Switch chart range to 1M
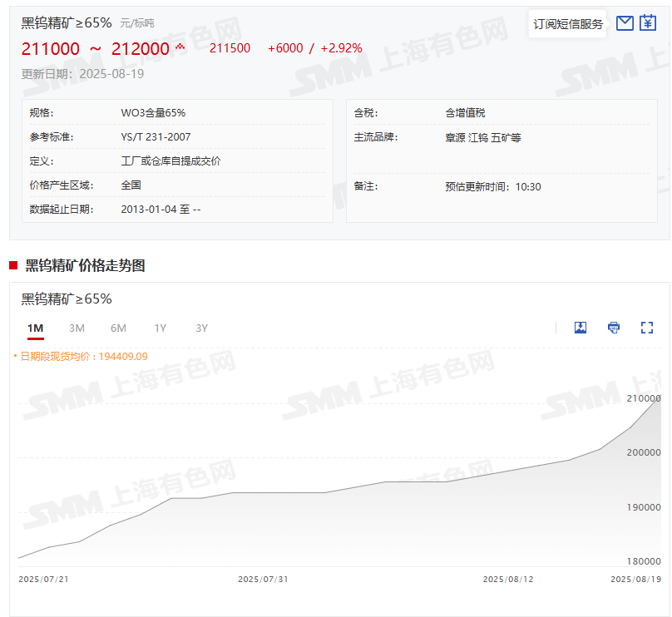Viewport: 672px width, 617px height. pos(35,328)
